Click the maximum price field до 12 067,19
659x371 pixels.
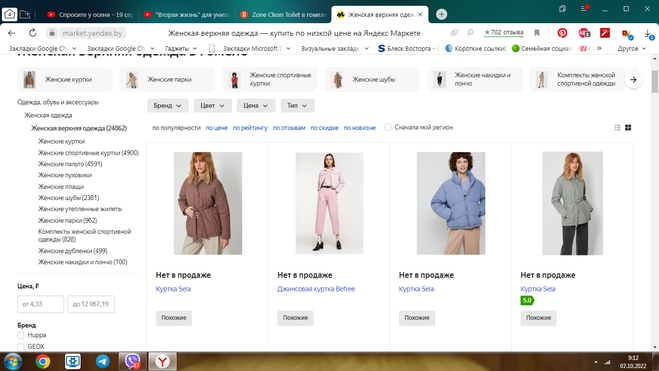(91, 304)
